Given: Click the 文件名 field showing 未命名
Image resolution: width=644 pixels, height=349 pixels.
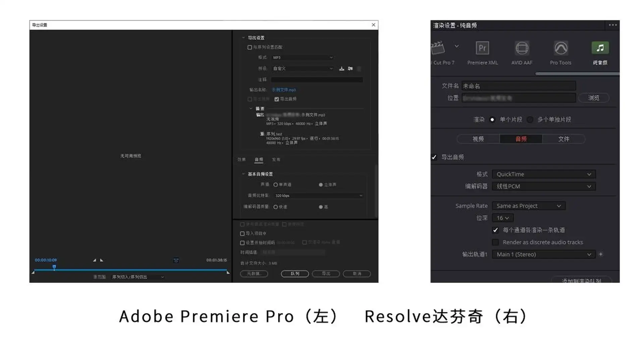Looking at the screenshot, I should click(519, 86).
